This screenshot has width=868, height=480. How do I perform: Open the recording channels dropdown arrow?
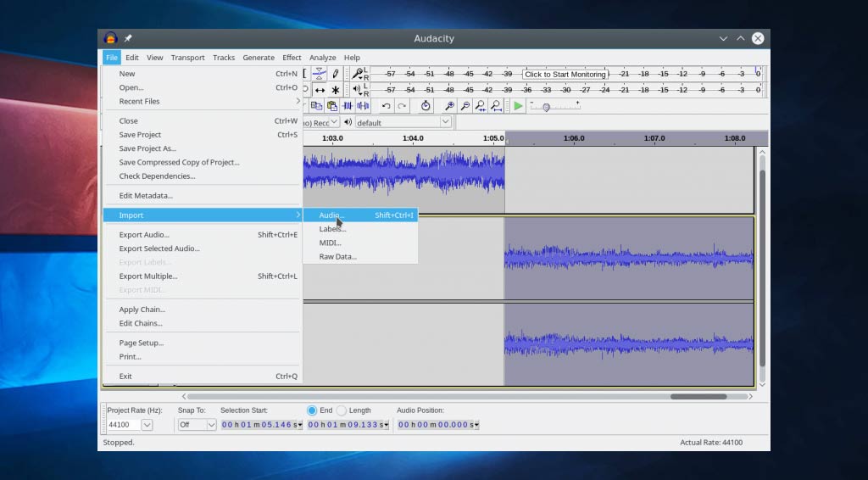tap(334, 122)
